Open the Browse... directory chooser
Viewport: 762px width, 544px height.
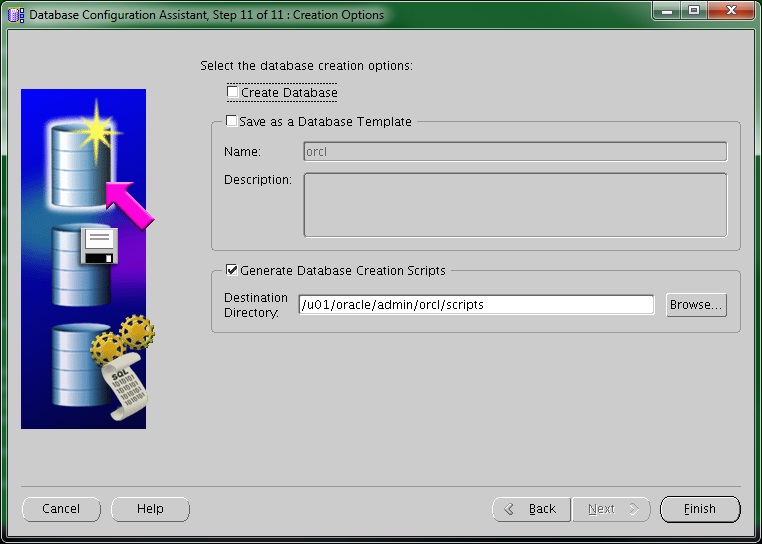point(696,305)
